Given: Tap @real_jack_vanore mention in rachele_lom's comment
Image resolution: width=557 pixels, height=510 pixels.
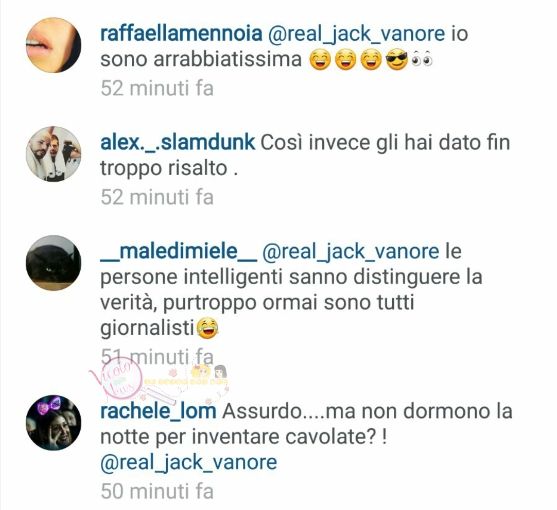Looking at the screenshot, I should point(189,462).
